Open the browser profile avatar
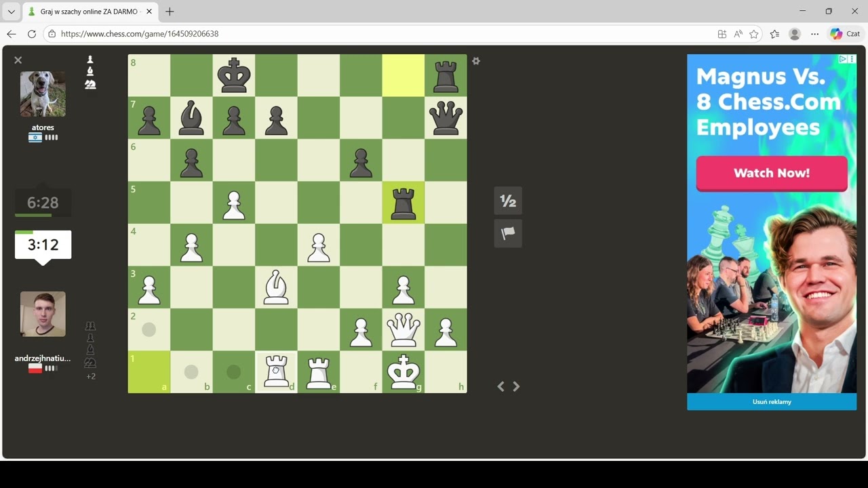Image resolution: width=868 pixels, height=488 pixels. 795,34
